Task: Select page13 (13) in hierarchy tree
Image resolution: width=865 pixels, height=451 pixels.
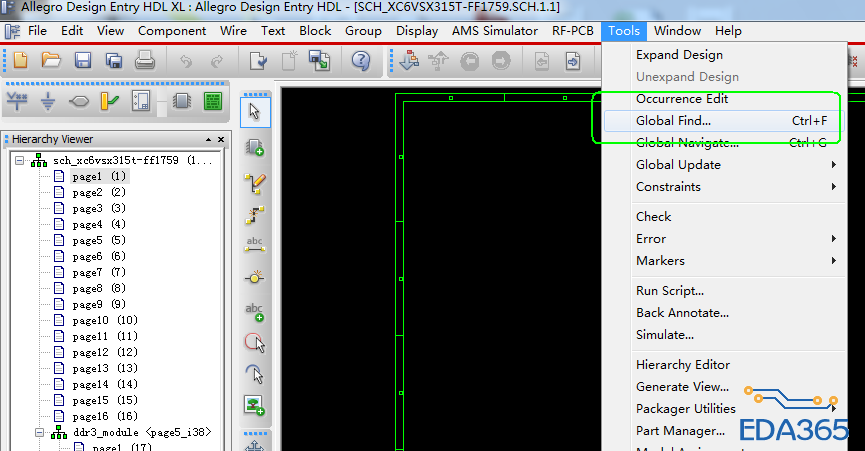Action: (105, 368)
